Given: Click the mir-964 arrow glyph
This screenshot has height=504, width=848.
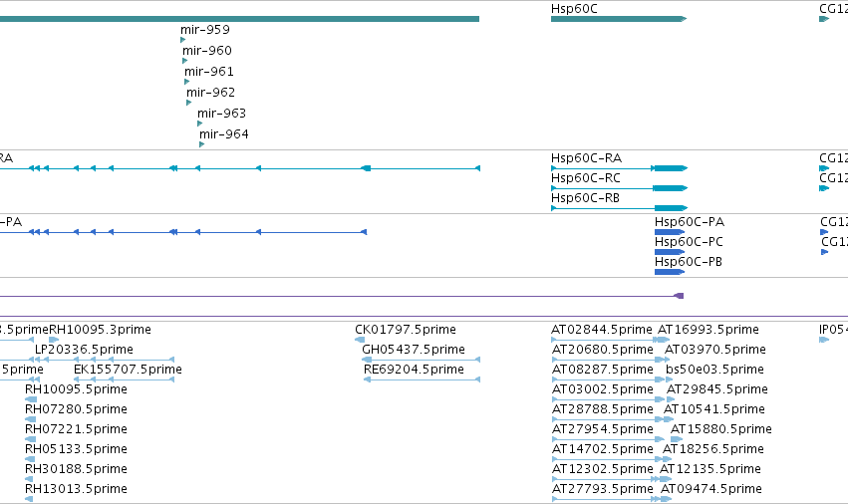Looking at the screenshot, I should click(201, 144).
